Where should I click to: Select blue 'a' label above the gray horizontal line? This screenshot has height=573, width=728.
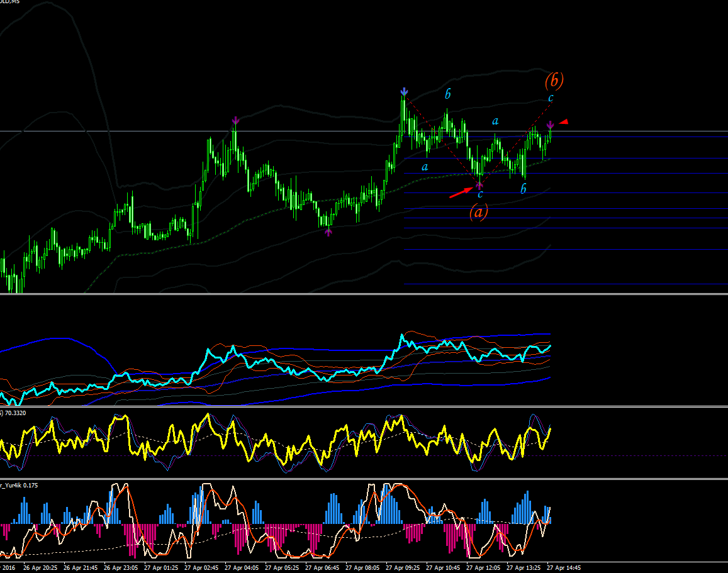pos(495,121)
